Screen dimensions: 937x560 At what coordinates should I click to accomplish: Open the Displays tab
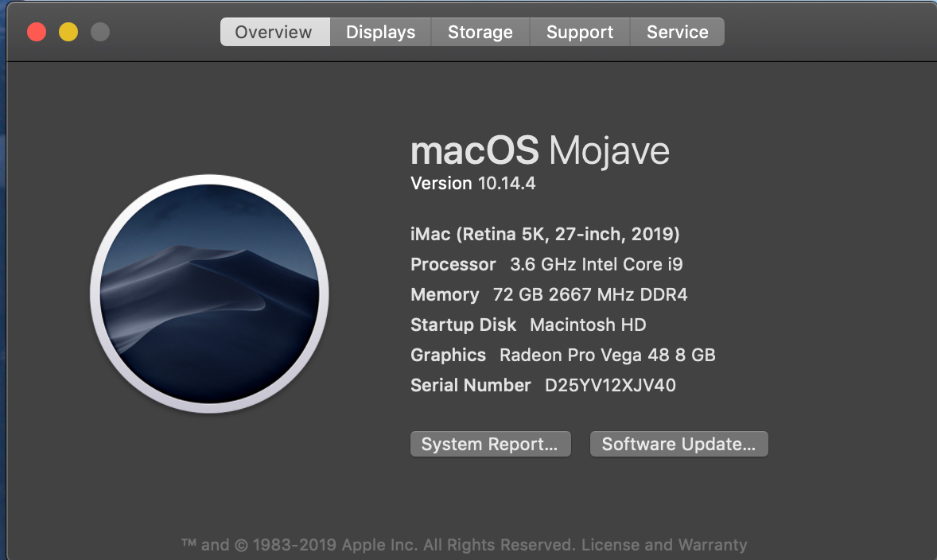coord(380,33)
